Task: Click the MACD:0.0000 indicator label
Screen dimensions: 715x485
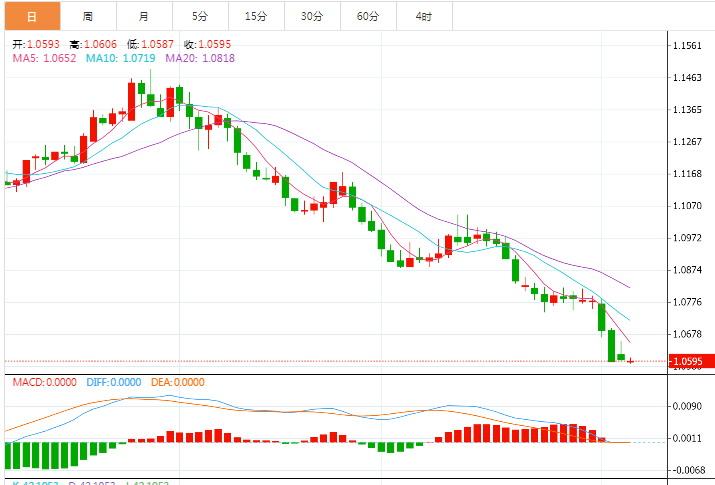Action: point(45,382)
